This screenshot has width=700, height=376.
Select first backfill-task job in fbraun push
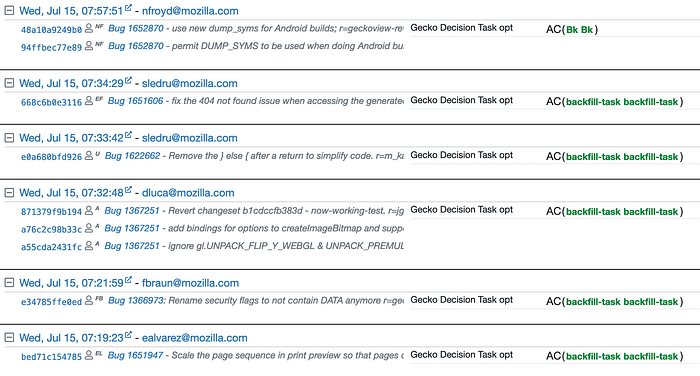point(593,302)
